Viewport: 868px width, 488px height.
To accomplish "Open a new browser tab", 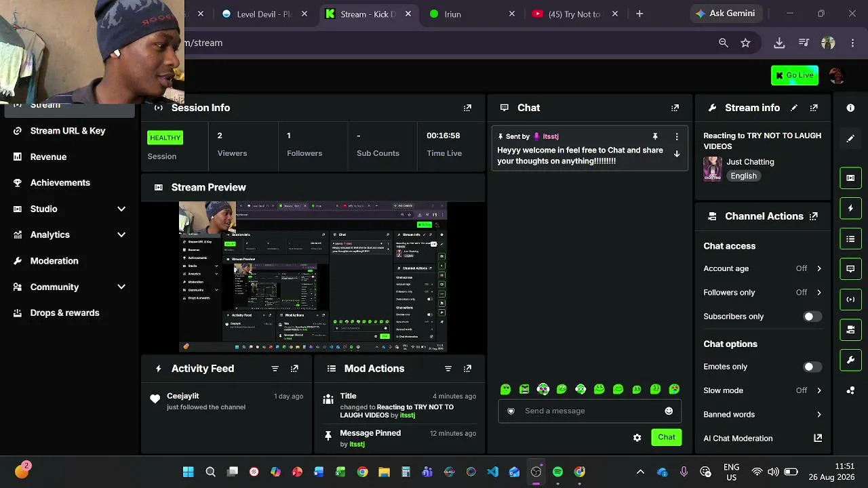I will 639,14.
